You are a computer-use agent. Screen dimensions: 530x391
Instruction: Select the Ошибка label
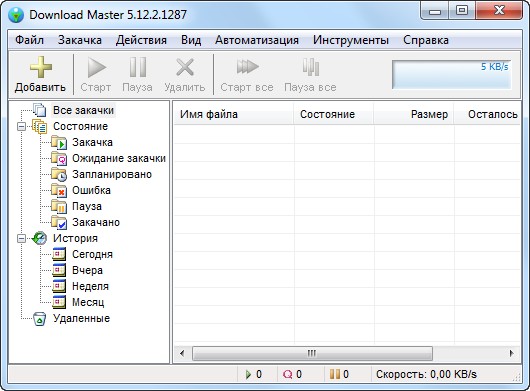pyautogui.click(x=91, y=190)
